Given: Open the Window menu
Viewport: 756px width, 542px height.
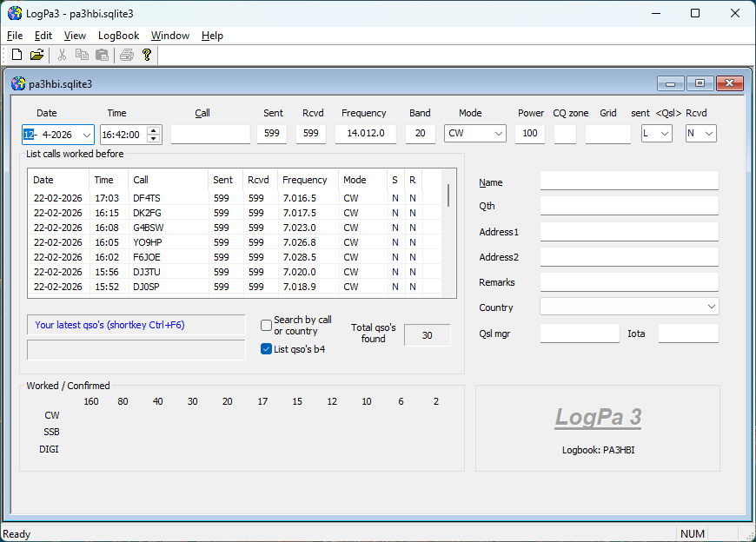Looking at the screenshot, I should [169, 36].
